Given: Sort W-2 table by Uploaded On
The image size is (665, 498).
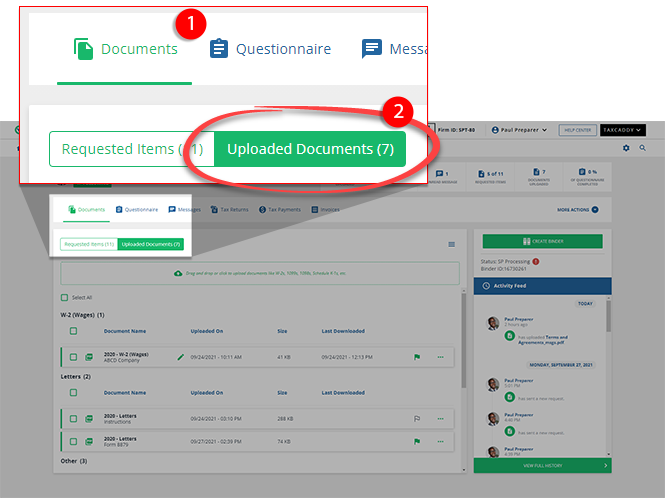Looking at the screenshot, I should (207, 331).
